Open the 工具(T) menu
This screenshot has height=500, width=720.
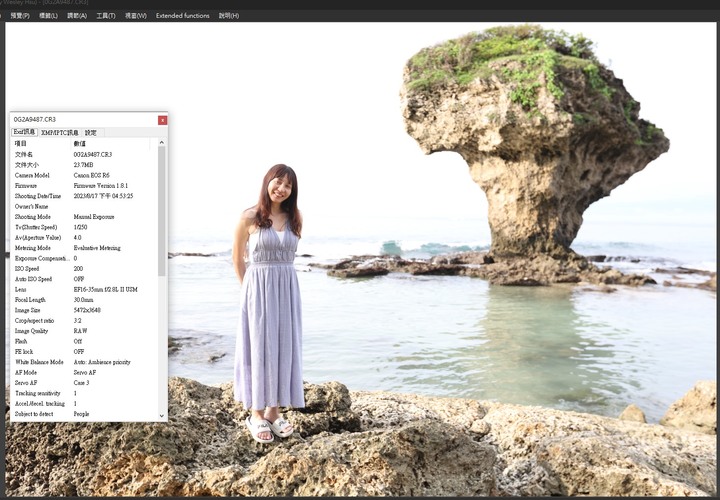(106, 16)
